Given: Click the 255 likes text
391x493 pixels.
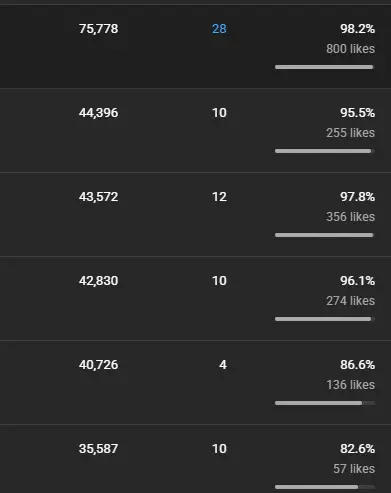Looking at the screenshot, I should click(x=350, y=133).
